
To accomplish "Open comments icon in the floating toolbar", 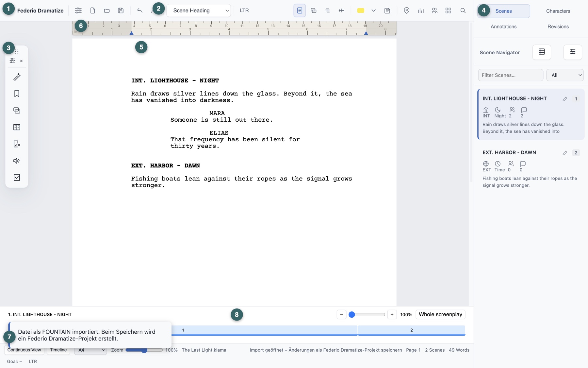I will [x=17, y=110].
